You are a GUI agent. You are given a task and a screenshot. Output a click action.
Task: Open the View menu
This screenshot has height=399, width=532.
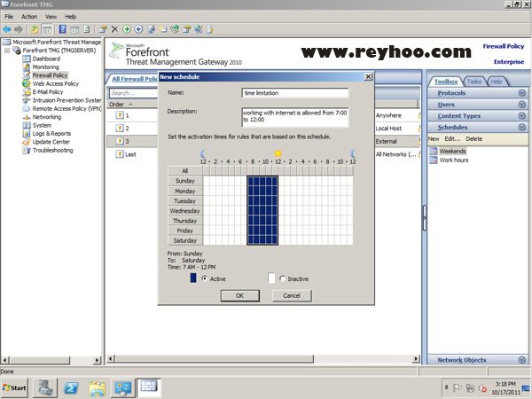click(51, 17)
